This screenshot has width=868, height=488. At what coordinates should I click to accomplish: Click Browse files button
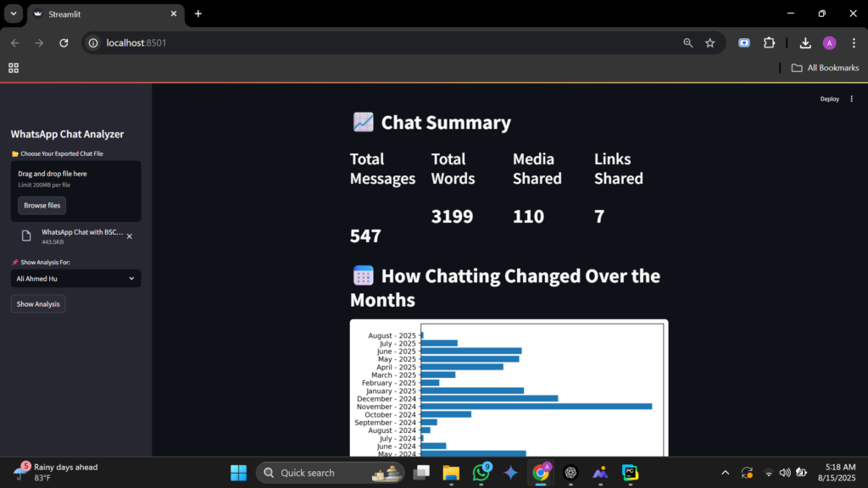(x=42, y=205)
